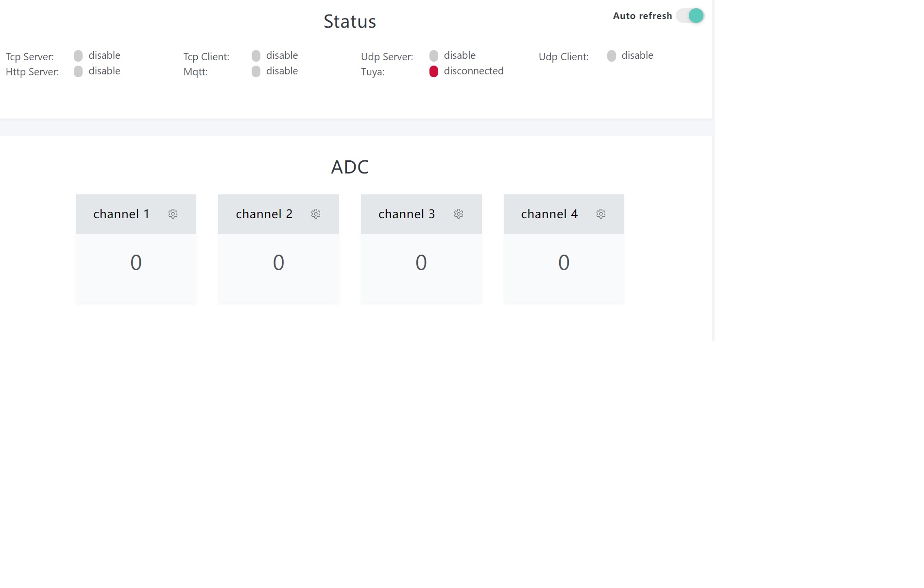924x588 pixels.
Task: Select the channel 2 value reading
Action: pos(278,262)
